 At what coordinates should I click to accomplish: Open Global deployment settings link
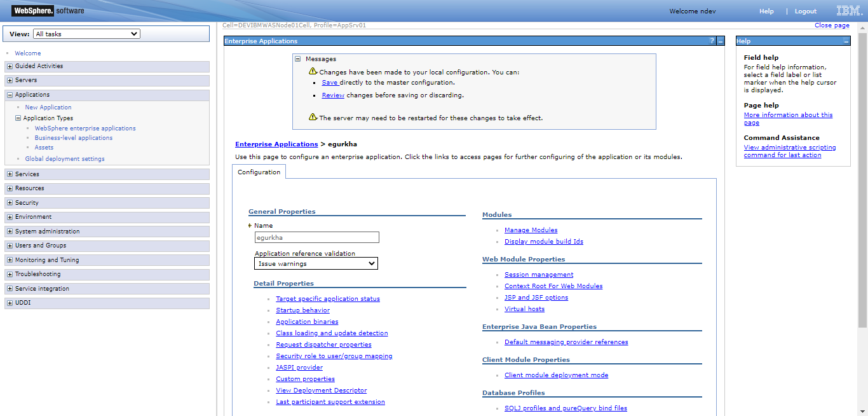pyautogui.click(x=65, y=159)
